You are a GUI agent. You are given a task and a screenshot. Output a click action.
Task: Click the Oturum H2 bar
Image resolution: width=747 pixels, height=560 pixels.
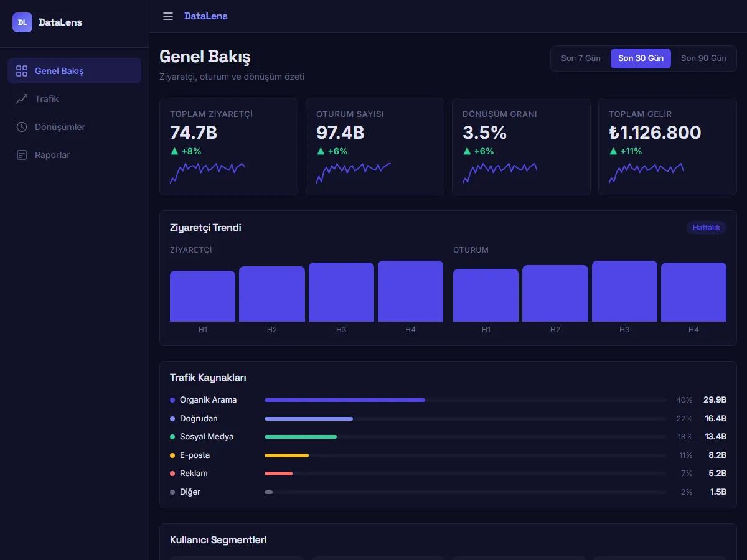coord(555,294)
